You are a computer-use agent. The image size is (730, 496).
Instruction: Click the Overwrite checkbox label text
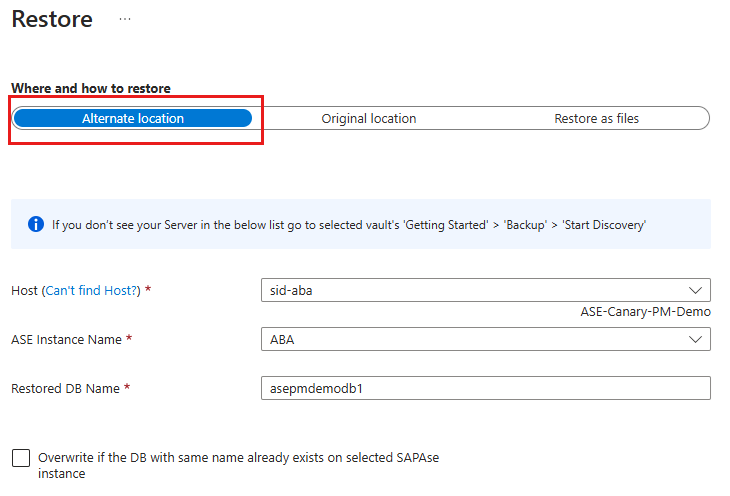pyautogui.click(x=238, y=465)
